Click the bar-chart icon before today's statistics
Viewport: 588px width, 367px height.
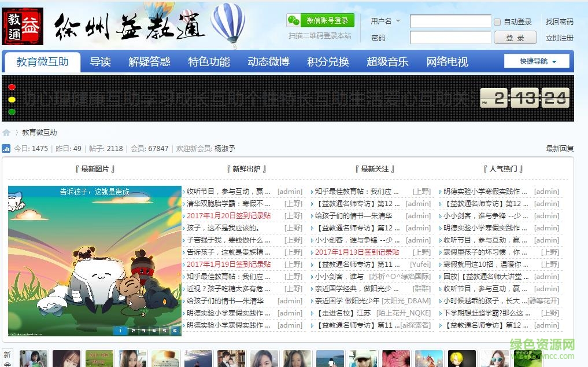(x=7, y=148)
